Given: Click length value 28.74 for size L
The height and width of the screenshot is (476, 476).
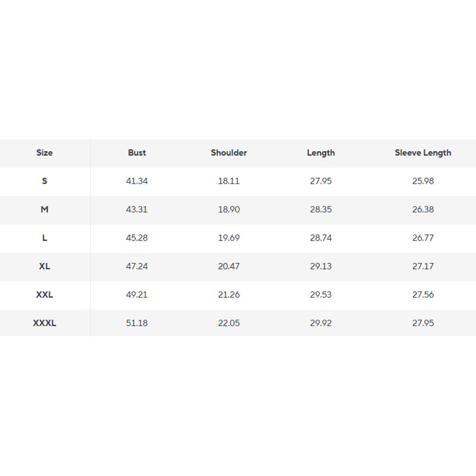Looking at the screenshot, I should point(321,238).
